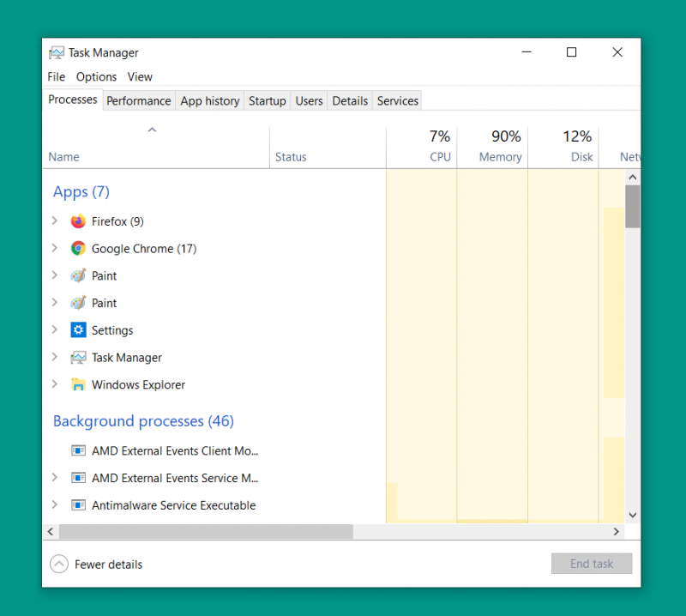Expand AMD External Events Service row
686x616 pixels.
pos(55,477)
